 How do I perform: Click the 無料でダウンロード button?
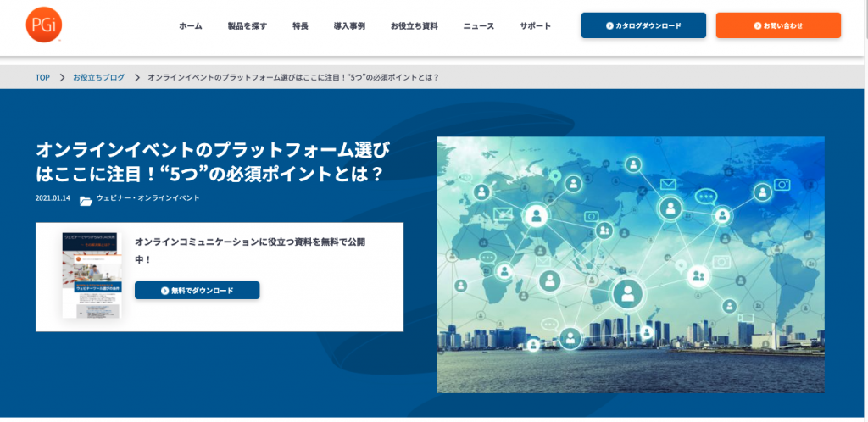coord(197,291)
